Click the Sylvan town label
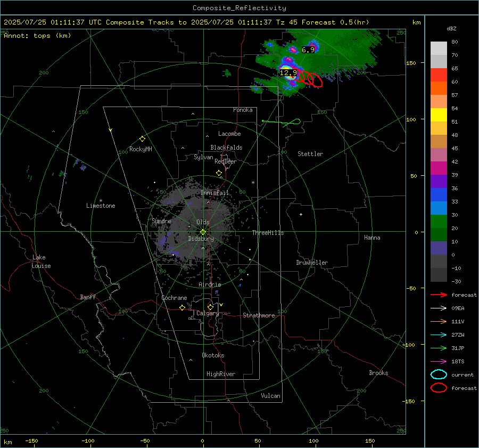The image size is (479, 448). (x=203, y=157)
